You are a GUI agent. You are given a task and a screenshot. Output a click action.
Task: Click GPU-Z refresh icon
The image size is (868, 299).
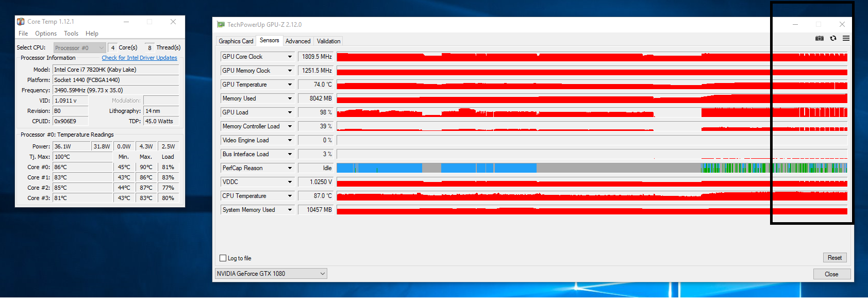833,39
